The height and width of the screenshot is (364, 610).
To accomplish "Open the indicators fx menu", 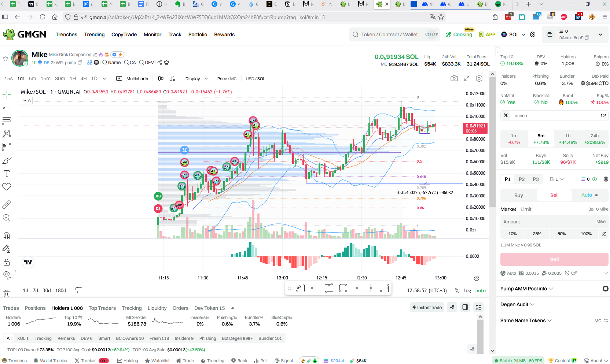I will click(x=173, y=78).
